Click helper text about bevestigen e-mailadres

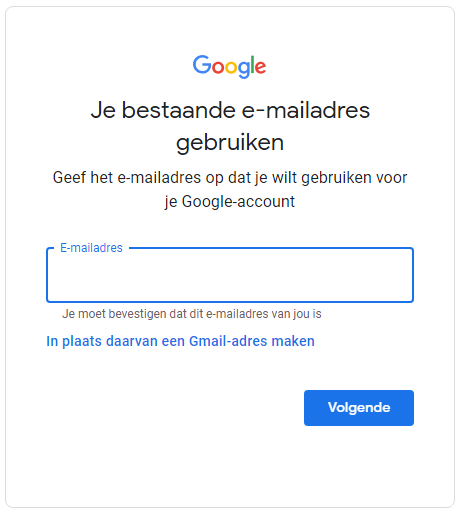pyautogui.click(x=192, y=314)
